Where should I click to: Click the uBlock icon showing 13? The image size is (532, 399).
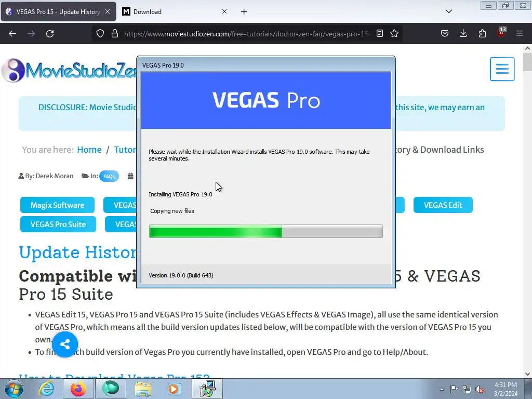click(x=501, y=33)
